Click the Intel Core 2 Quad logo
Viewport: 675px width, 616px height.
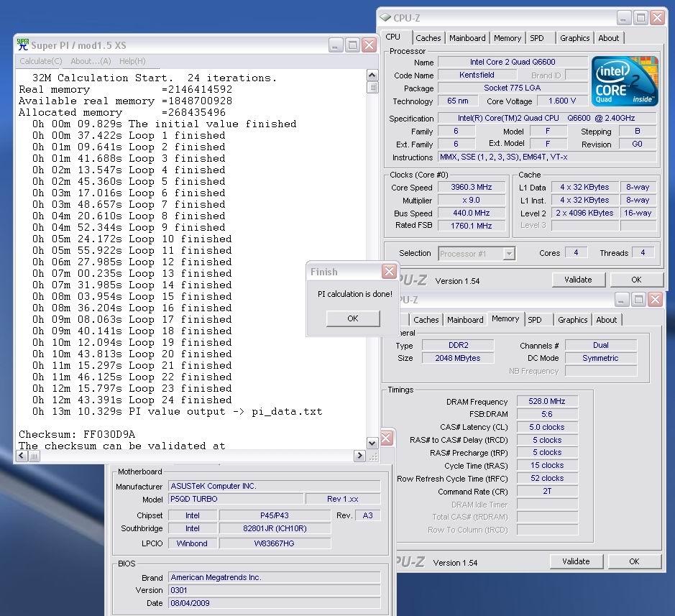(x=625, y=81)
